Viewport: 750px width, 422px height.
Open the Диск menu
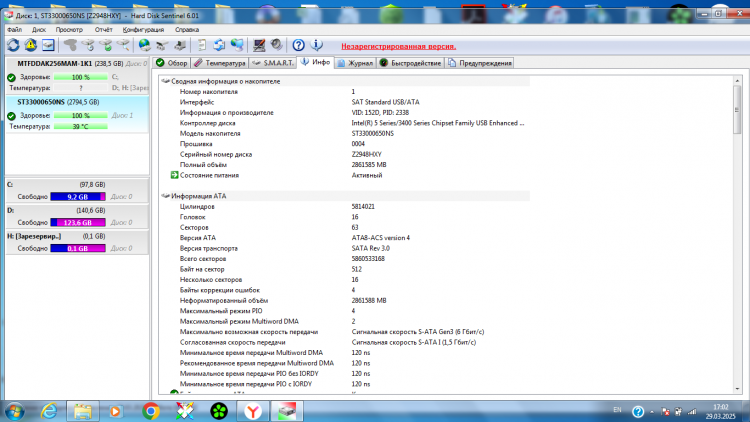click(x=39, y=30)
